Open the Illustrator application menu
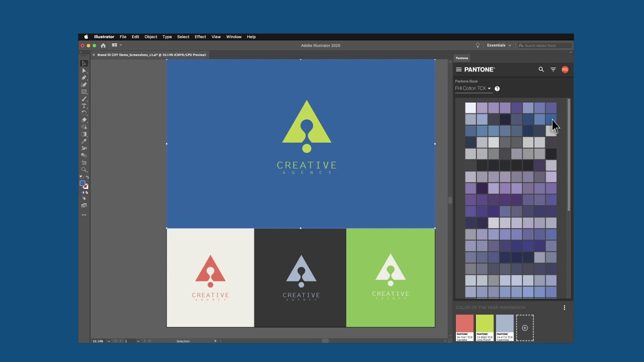 [x=104, y=37]
